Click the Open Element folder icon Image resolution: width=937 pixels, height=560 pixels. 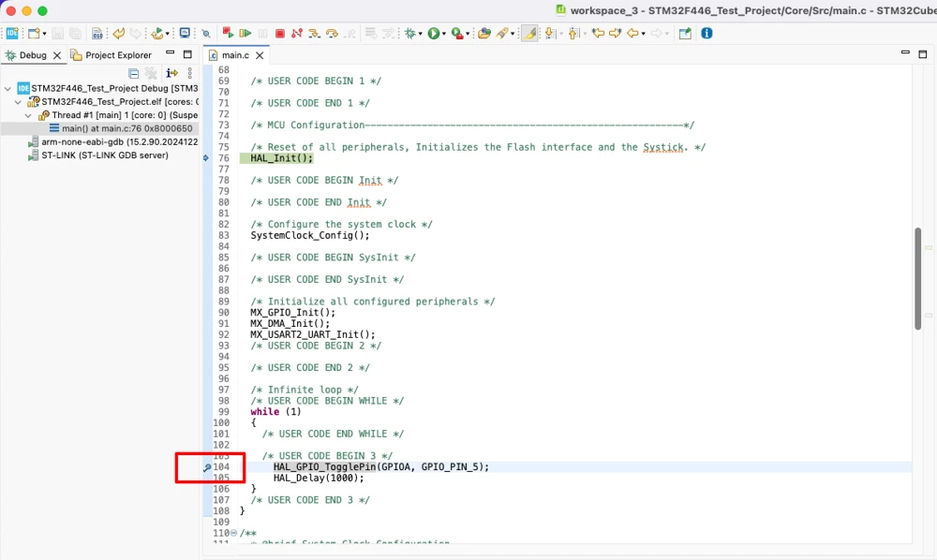click(x=484, y=34)
